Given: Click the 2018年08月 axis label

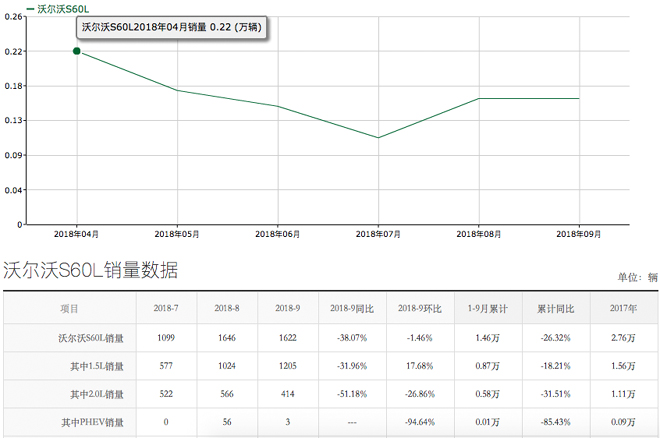Looking at the screenshot, I should click(x=479, y=234).
